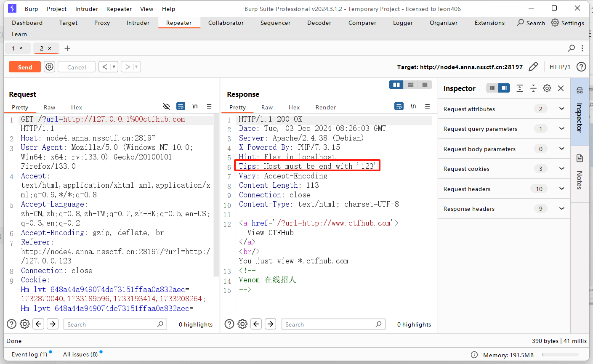Screen dimensions: 593x364
Task: Click the request search input field
Action: click(115, 324)
